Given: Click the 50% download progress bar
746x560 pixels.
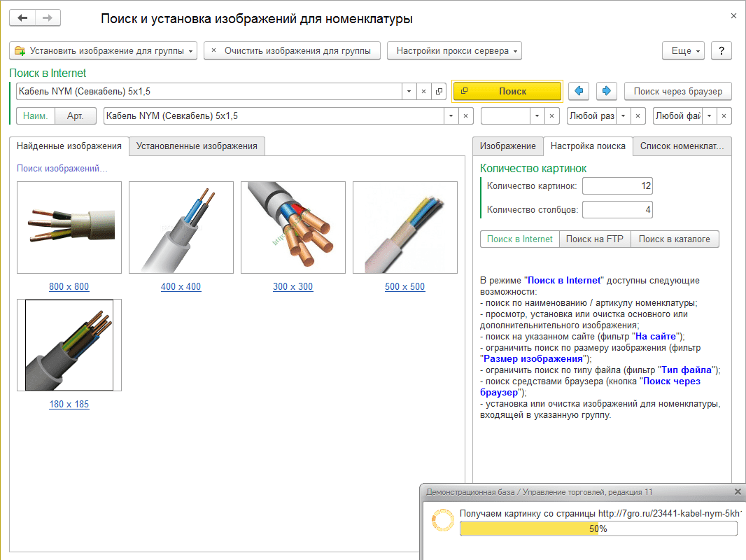Looking at the screenshot, I should [x=598, y=528].
